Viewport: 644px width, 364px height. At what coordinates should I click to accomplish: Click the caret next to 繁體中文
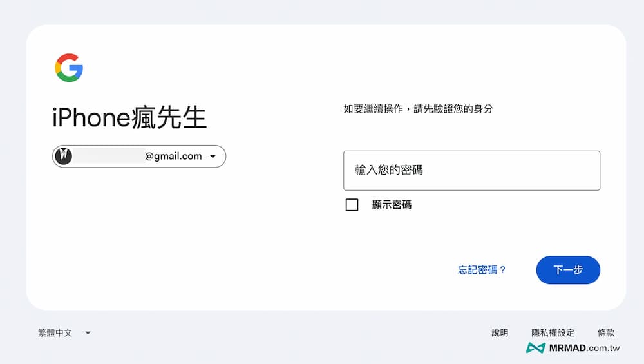point(88,333)
